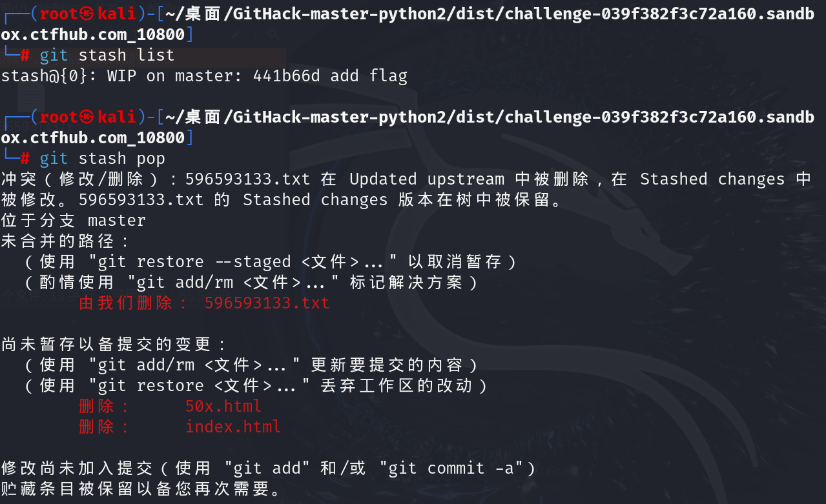The height and width of the screenshot is (504, 826).
Task: Click the final 贮藏条目被保留 line
Action: point(141,489)
